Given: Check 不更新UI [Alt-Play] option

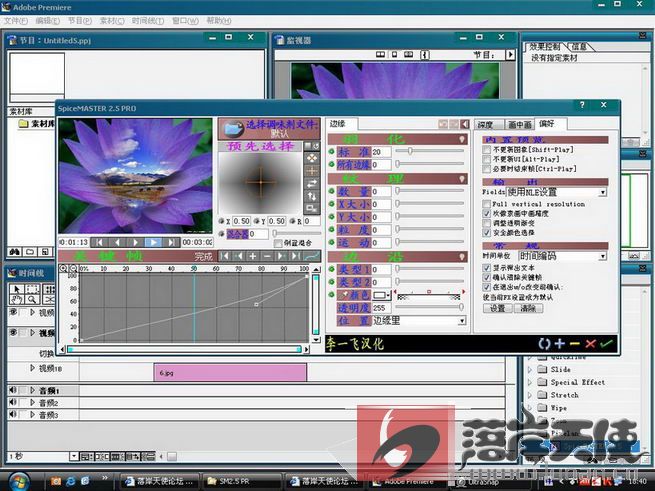Looking at the screenshot, I should (486, 159).
